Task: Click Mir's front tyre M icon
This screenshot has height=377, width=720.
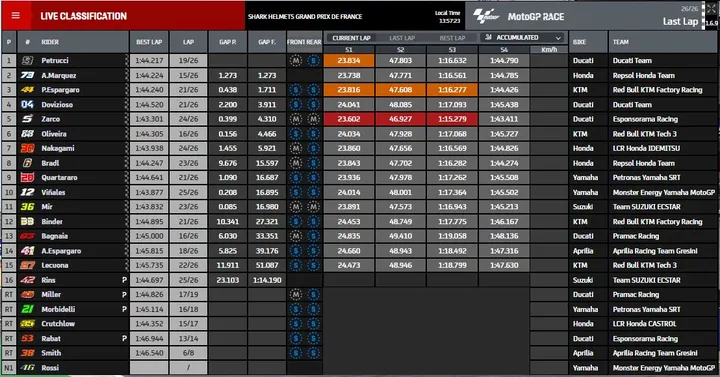Action: [296, 207]
